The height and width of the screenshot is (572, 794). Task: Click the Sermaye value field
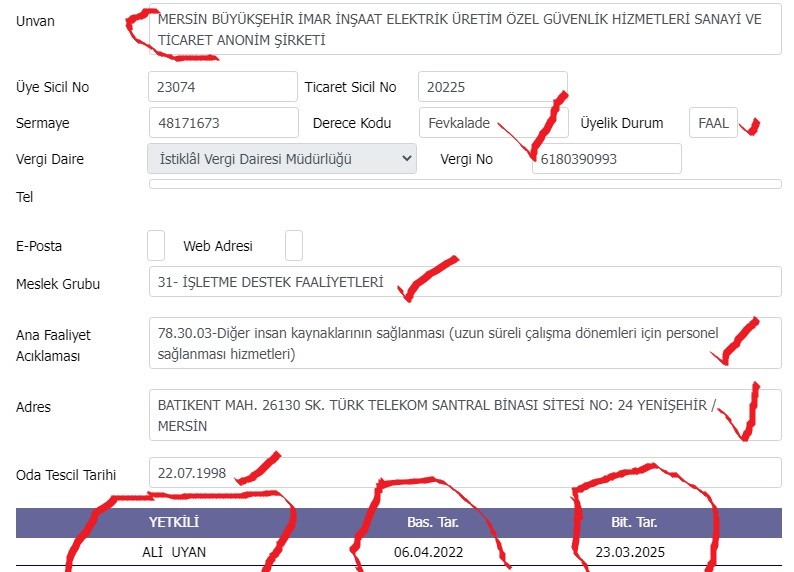[223, 122]
